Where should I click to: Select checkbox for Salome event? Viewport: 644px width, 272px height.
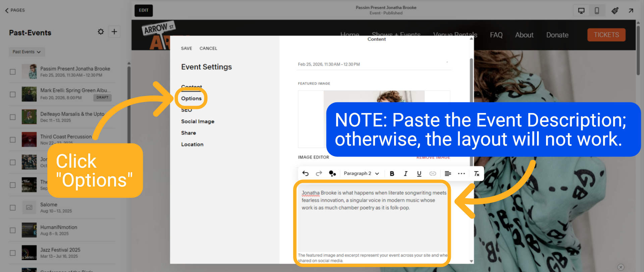click(13, 208)
